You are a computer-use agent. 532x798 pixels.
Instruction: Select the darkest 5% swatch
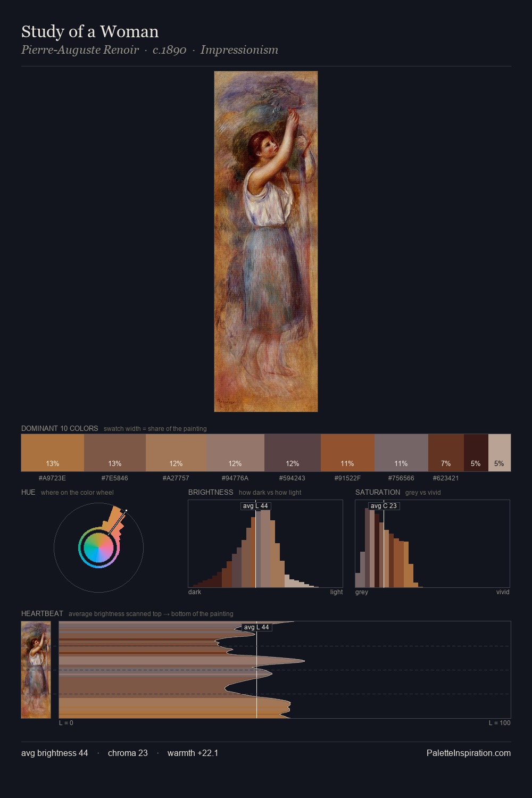pos(476,453)
